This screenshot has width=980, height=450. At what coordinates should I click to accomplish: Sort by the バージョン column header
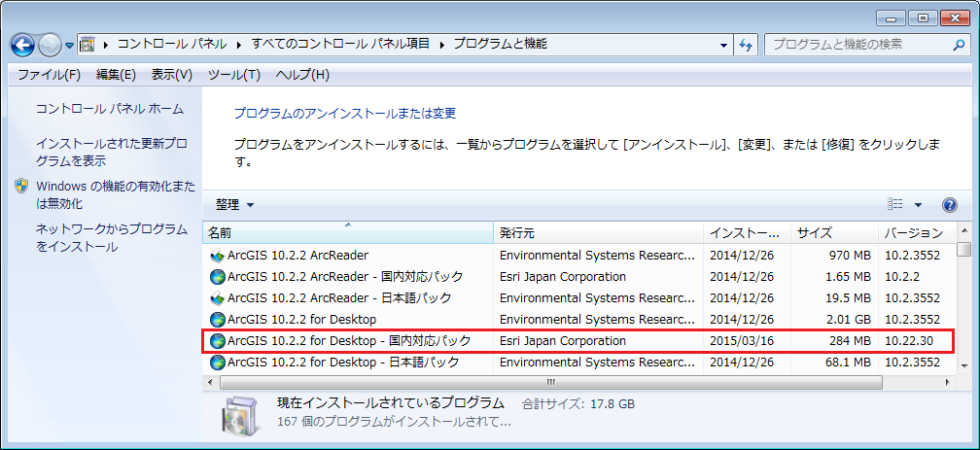pos(917,233)
